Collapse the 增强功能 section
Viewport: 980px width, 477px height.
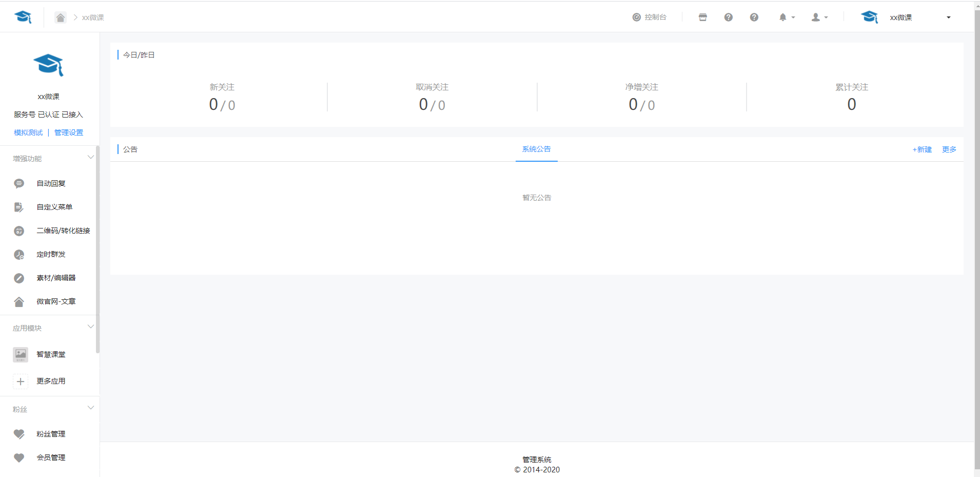tap(91, 158)
